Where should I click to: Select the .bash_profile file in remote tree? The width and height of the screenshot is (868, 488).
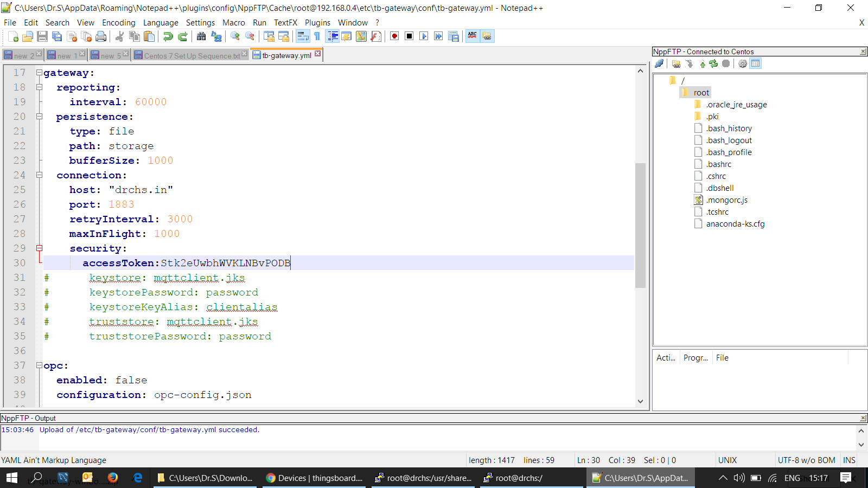point(729,152)
